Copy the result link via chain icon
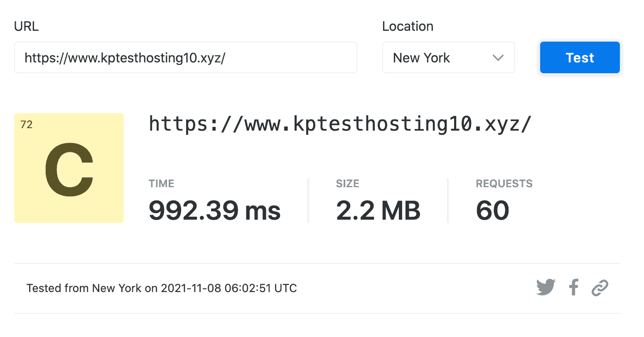The width and height of the screenshot is (644, 337). (x=600, y=287)
